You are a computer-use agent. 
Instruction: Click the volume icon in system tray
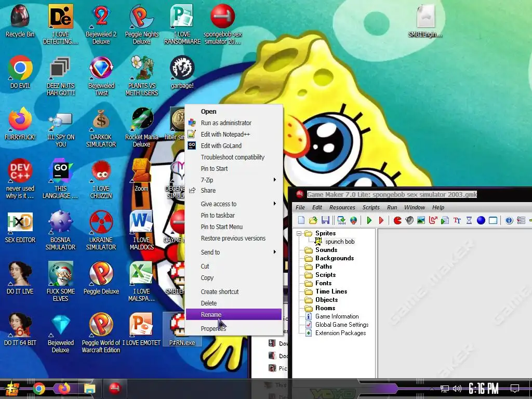coord(457,389)
